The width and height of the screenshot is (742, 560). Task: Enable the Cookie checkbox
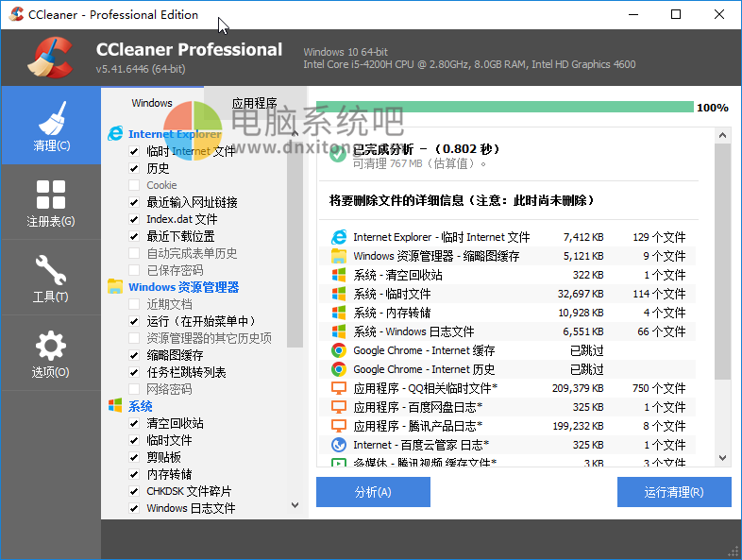click(134, 185)
